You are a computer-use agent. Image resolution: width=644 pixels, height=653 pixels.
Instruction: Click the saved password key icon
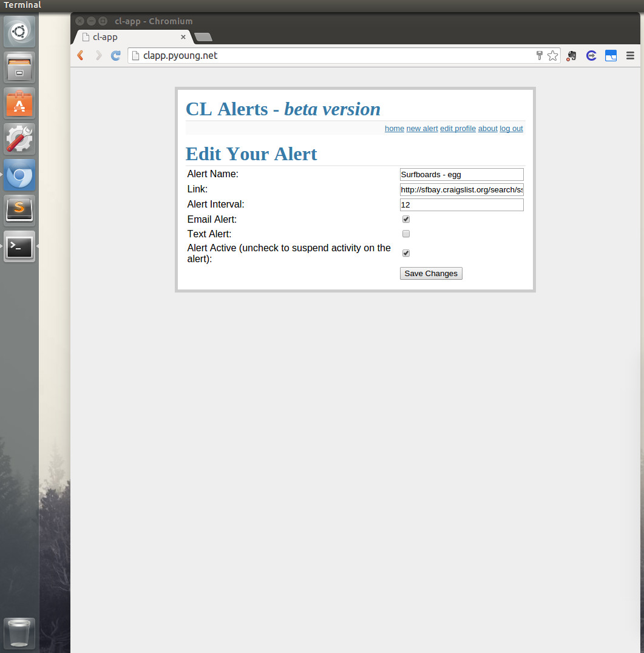539,56
